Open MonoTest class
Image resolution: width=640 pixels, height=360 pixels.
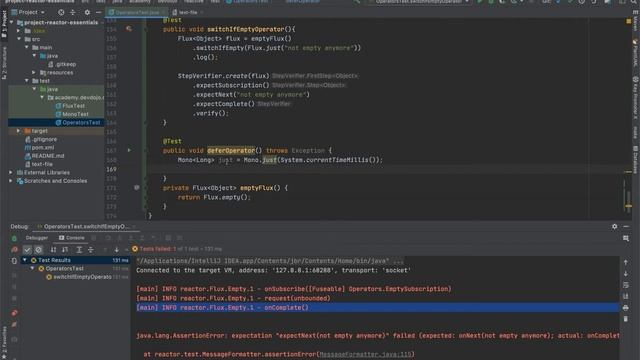[72, 114]
